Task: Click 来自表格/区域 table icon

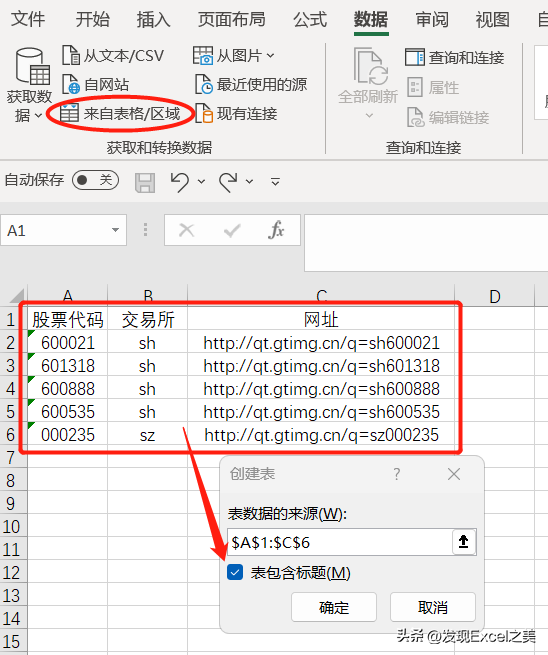Action: click(x=69, y=113)
